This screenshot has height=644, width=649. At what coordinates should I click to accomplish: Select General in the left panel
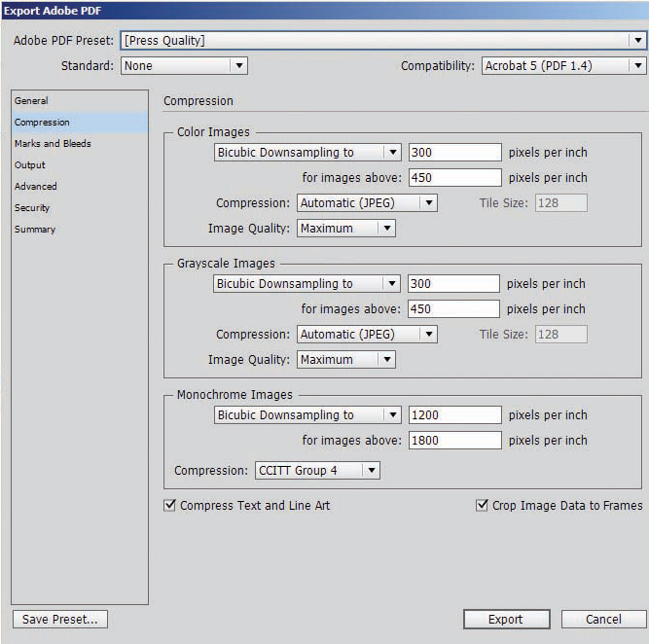31,101
